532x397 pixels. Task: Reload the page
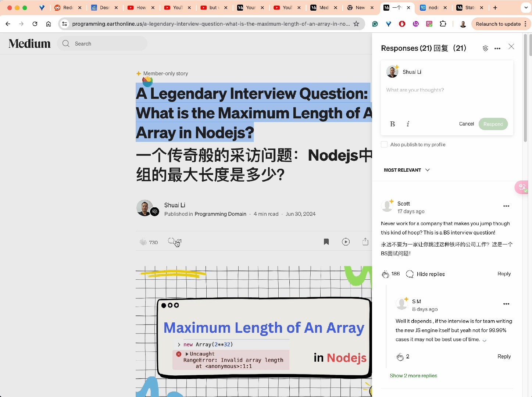35,24
